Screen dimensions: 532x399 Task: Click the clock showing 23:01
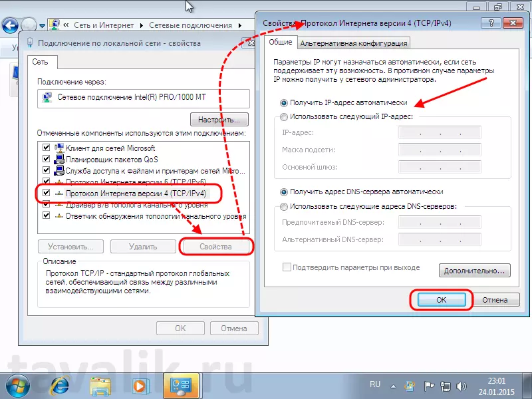pyautogui.click(x=497, y=380)
